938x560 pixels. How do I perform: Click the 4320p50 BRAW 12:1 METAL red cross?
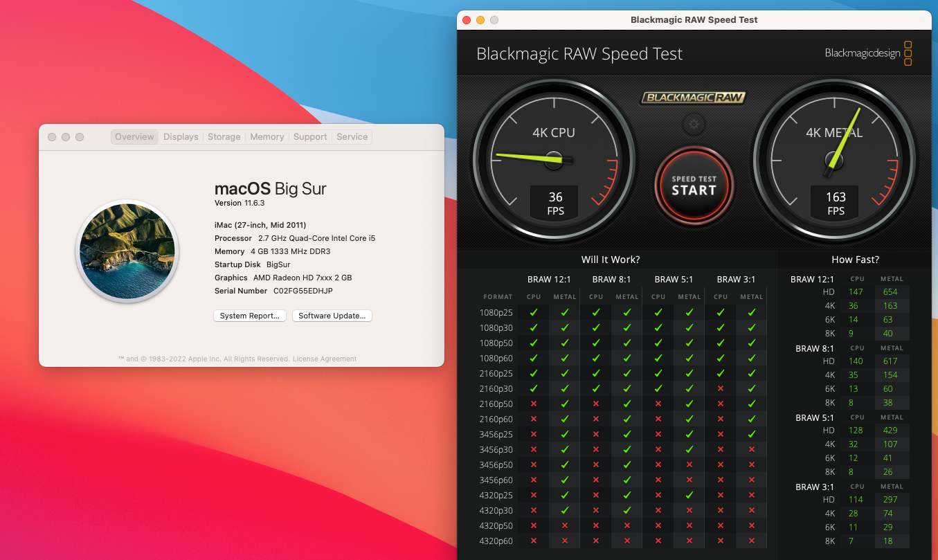pos(565,525)
